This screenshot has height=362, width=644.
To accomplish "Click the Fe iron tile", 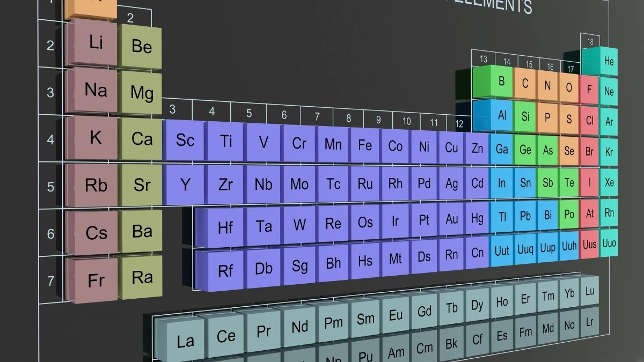I will (x=365, y=145).
